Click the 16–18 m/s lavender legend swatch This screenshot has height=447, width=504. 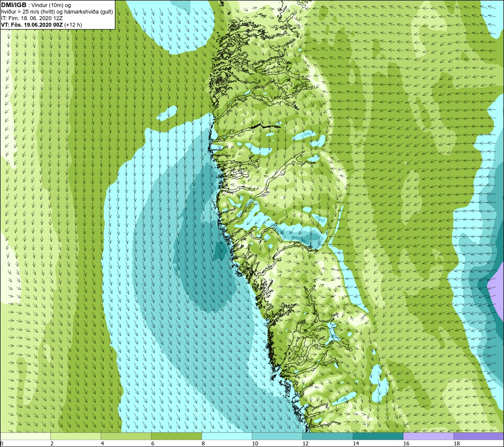(x=428, y=436)
